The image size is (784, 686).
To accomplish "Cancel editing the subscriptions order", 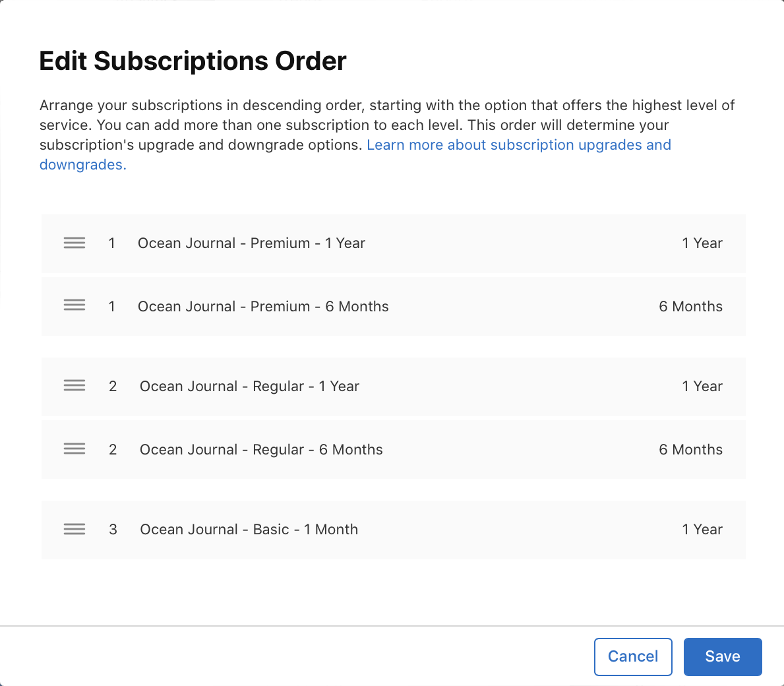I will [632, 656].
